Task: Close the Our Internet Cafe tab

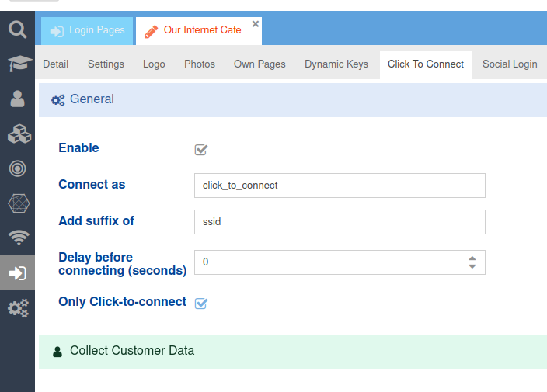Action: [x=256, y=24]
